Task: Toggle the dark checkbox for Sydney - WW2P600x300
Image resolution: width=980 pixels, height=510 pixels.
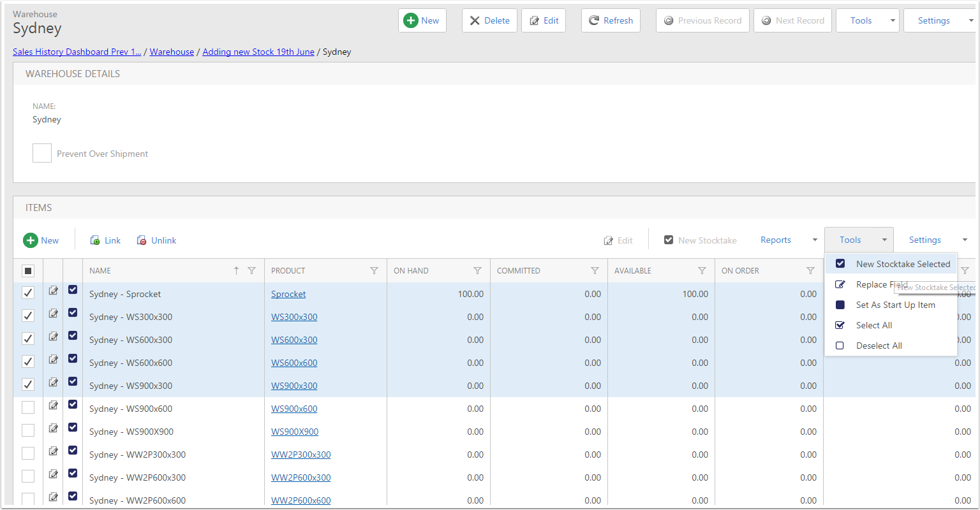Action: (x=73, y=473)
